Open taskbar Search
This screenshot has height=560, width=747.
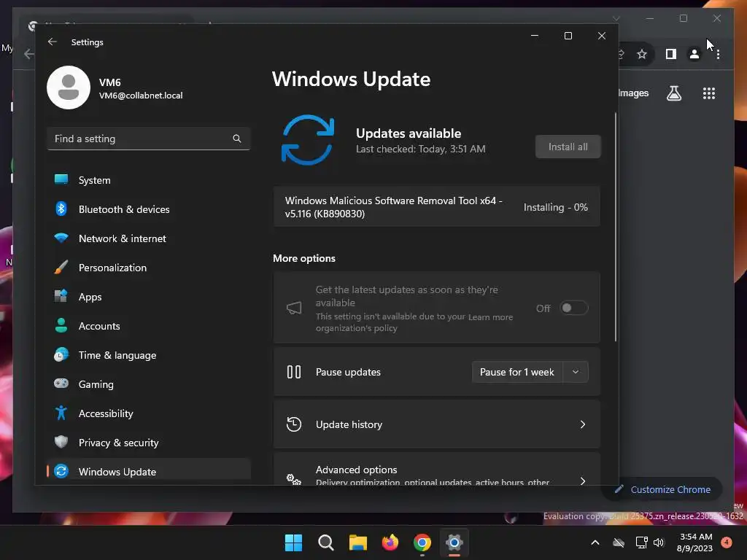tap(326, 542)
